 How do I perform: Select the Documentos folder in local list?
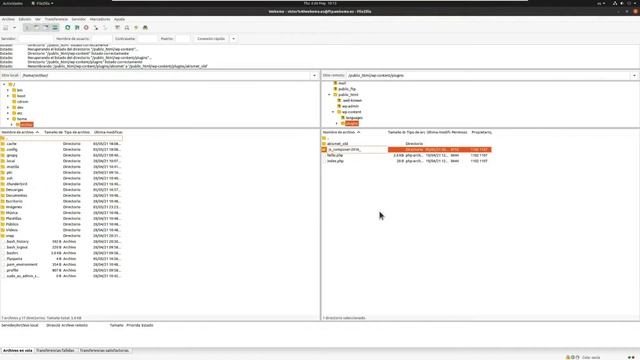point(16,196)
